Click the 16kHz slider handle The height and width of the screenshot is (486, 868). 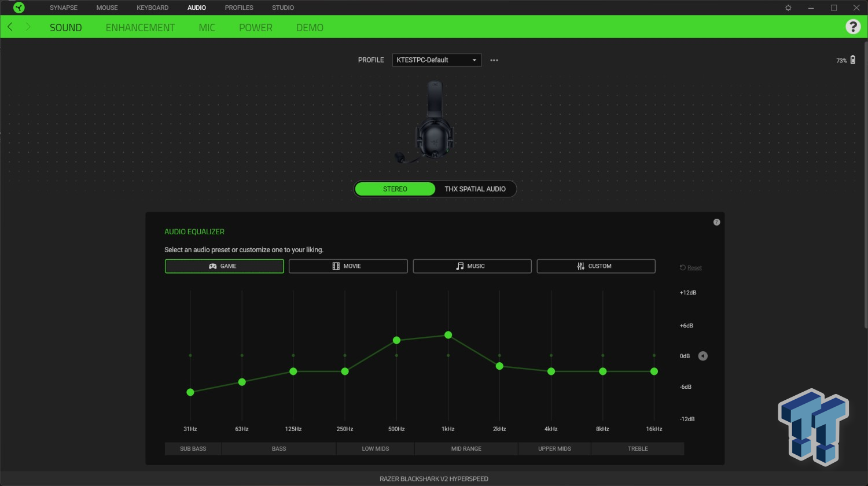pos(654,371)
